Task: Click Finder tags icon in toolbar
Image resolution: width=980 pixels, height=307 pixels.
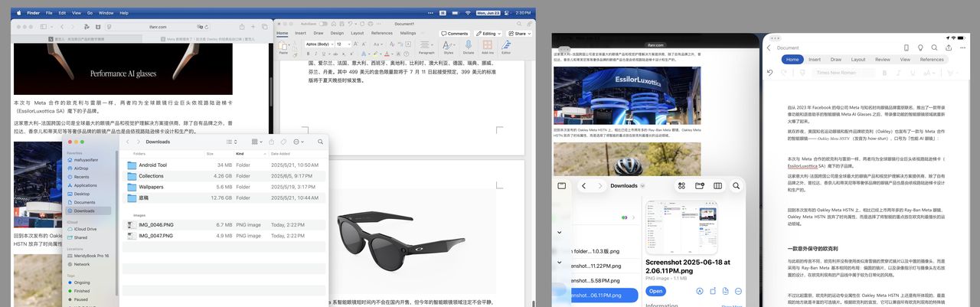Action: [284, 142]
